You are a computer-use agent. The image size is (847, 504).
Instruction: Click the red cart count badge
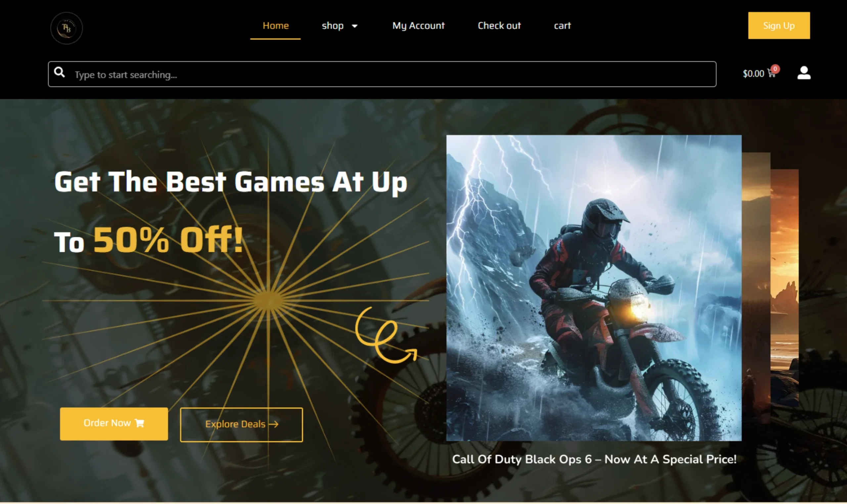tap(775, 69)
